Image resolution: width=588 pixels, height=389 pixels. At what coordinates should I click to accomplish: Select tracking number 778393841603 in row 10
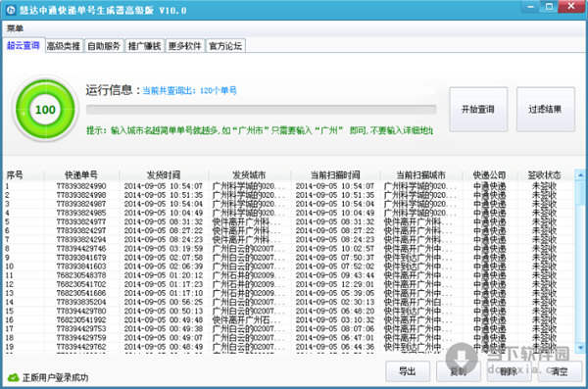(81, 267)
